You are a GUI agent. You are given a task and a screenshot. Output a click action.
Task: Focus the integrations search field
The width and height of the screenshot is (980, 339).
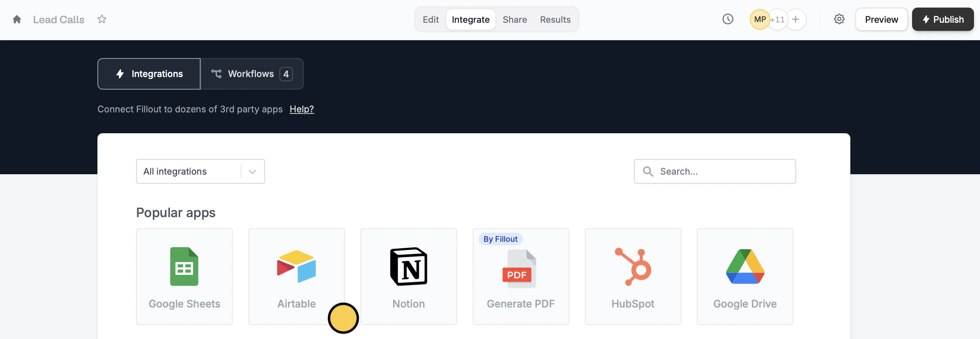[x=715, y=172]
